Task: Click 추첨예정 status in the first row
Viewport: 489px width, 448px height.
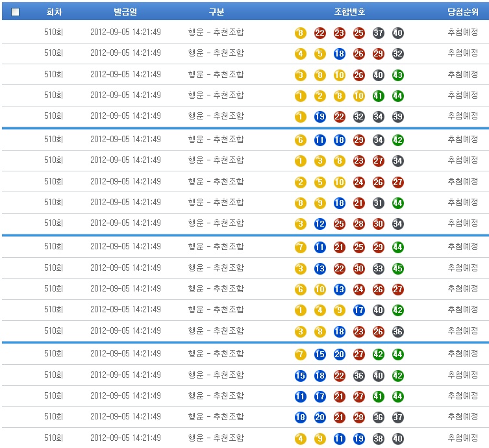Action: (x=462, y=32)
